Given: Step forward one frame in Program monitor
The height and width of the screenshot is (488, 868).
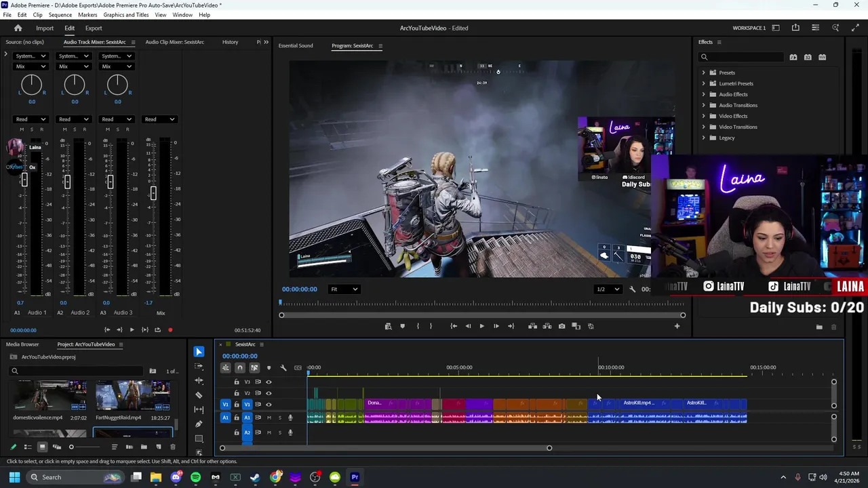Looking at the screenshot, I should tap(496, 327).
